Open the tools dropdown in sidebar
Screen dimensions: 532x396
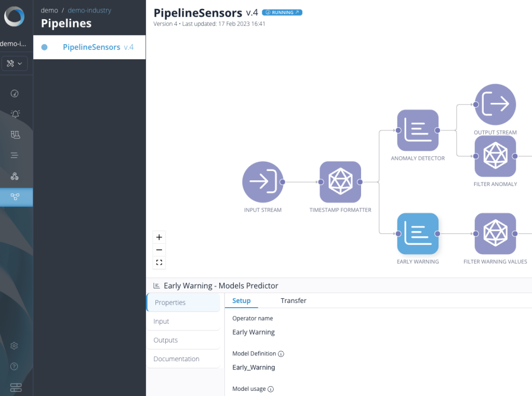pos(14,63)
